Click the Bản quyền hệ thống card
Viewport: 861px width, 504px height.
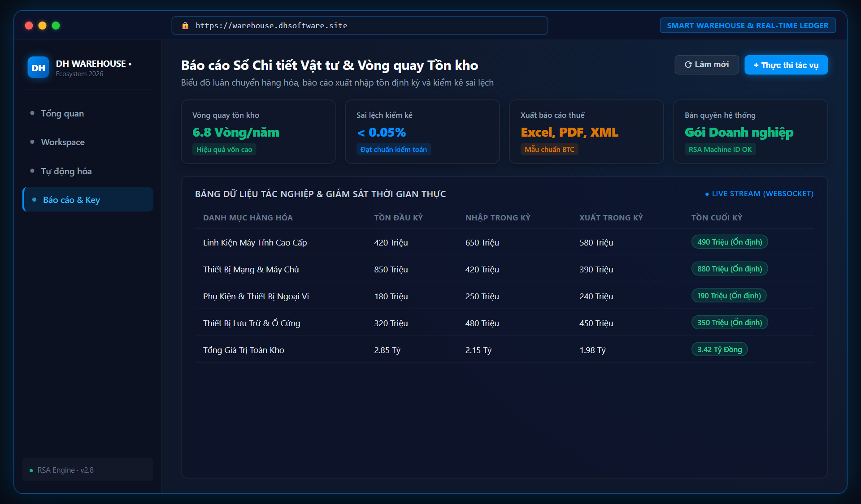751,132
